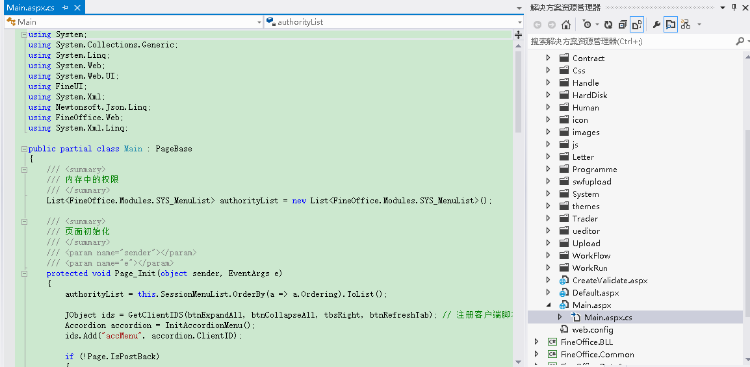Click the FineOffice.Common project icon

coord(552,355)
